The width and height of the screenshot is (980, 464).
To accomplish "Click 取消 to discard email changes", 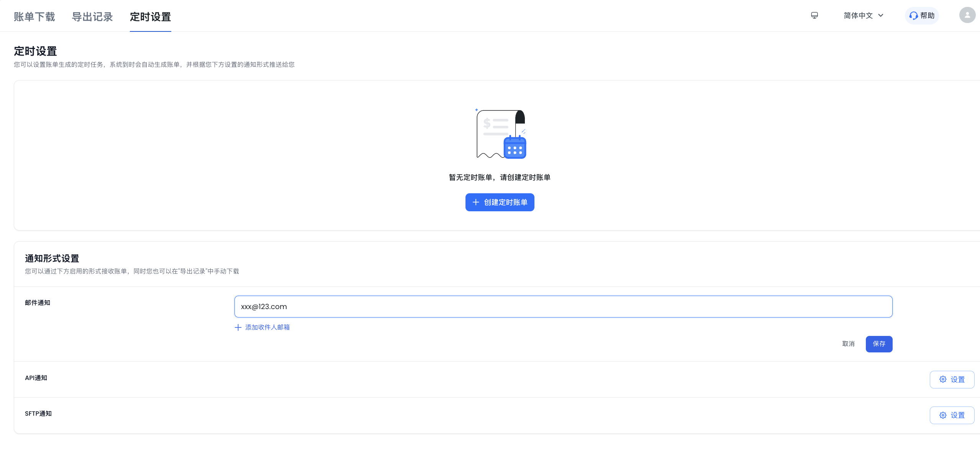I will click(848, 344).
